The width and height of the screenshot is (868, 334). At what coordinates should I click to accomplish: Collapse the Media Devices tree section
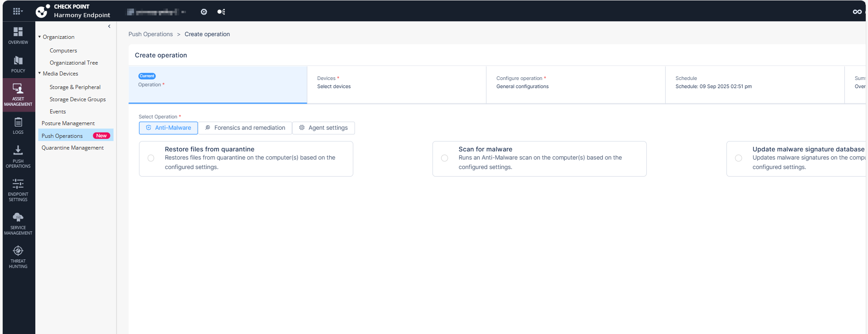coord(39,73)
